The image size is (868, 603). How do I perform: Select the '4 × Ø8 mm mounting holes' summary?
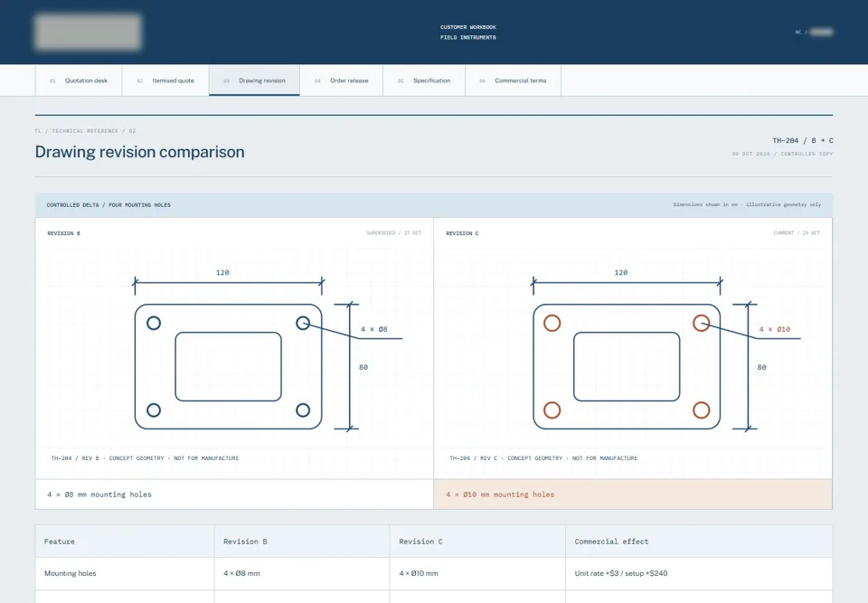[x=99, y=495]
